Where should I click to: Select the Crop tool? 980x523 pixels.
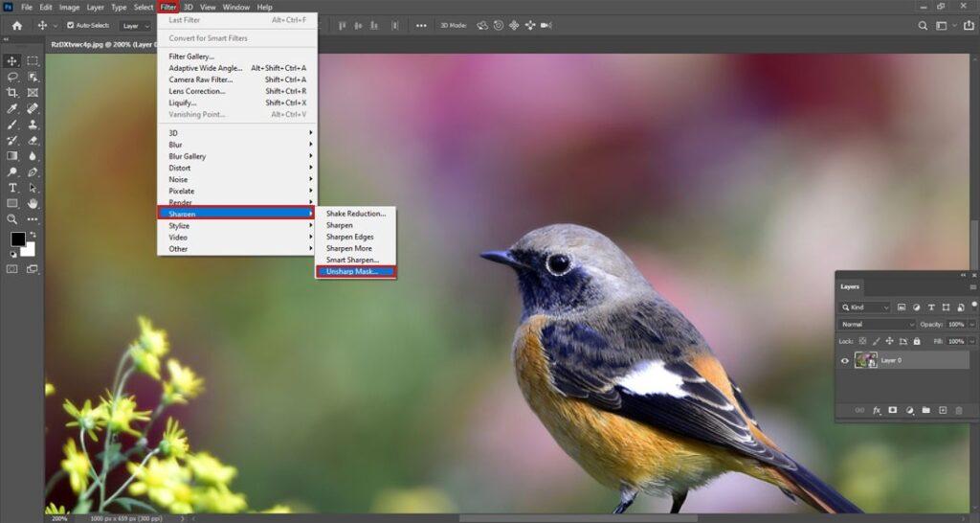[x=11, y=93]
